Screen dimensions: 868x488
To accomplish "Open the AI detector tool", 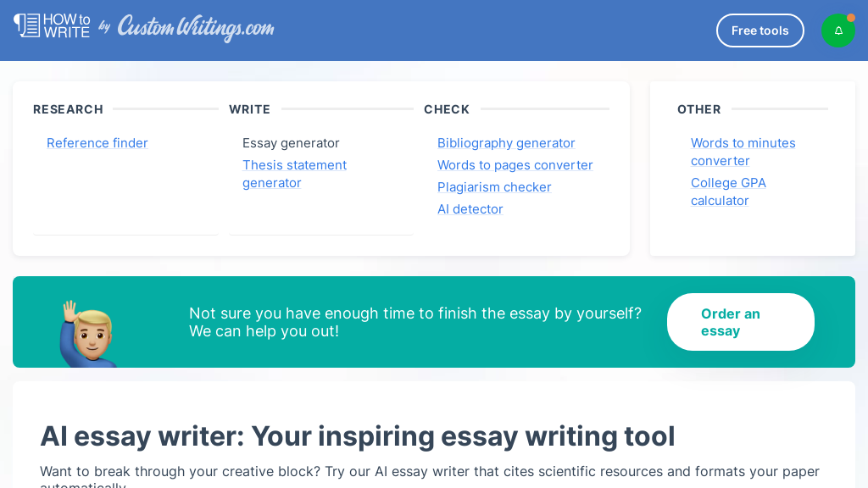I will (x=470, y=209).
